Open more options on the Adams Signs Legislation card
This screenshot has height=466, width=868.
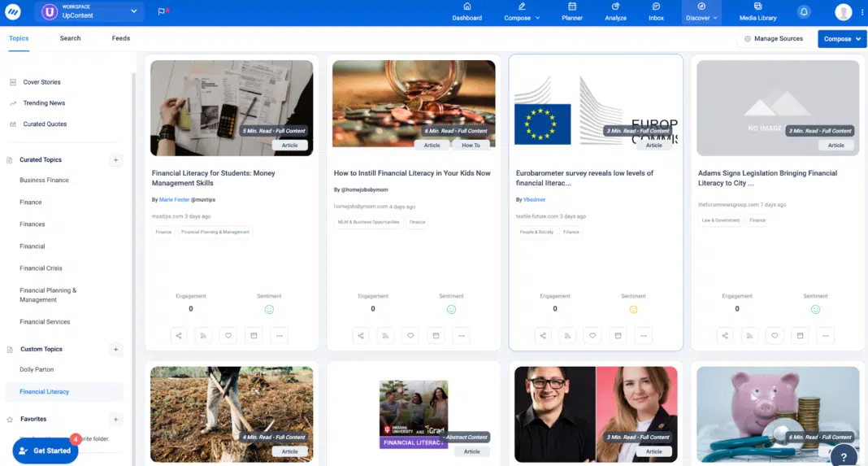coord(825,335)
